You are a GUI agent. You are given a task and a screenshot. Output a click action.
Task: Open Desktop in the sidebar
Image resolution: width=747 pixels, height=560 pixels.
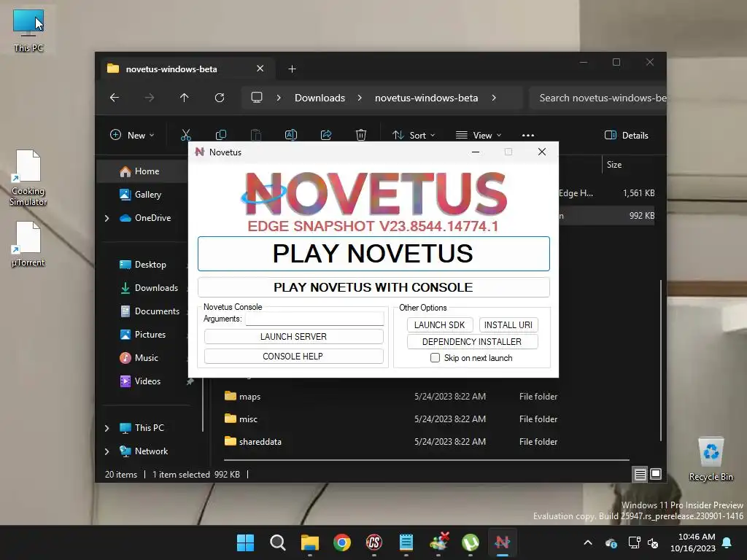pyautogui.click(x=150, y=264)
